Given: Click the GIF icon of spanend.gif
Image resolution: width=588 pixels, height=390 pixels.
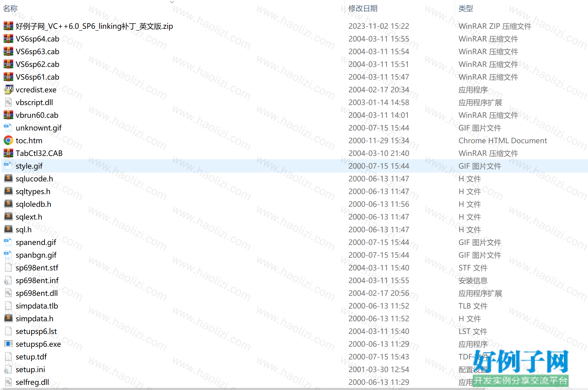Looking at the screenshot, I should click(x=8, y=242).
